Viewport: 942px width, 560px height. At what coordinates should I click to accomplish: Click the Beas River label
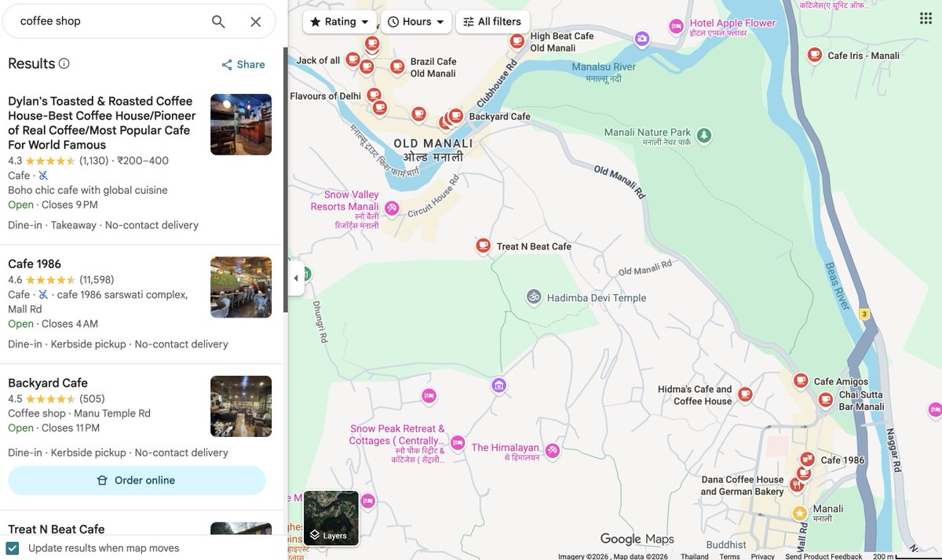coord(839,285)
